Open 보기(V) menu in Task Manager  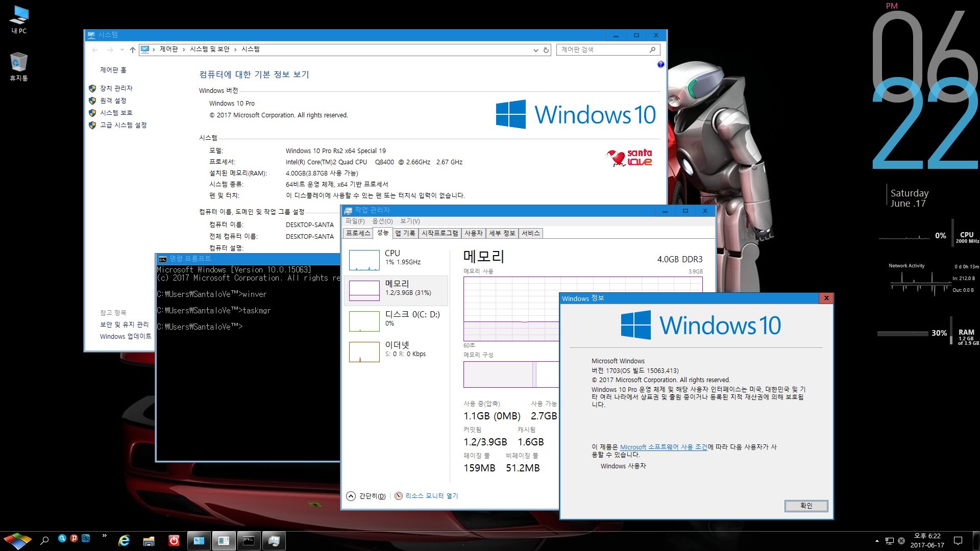coord(410,221)
